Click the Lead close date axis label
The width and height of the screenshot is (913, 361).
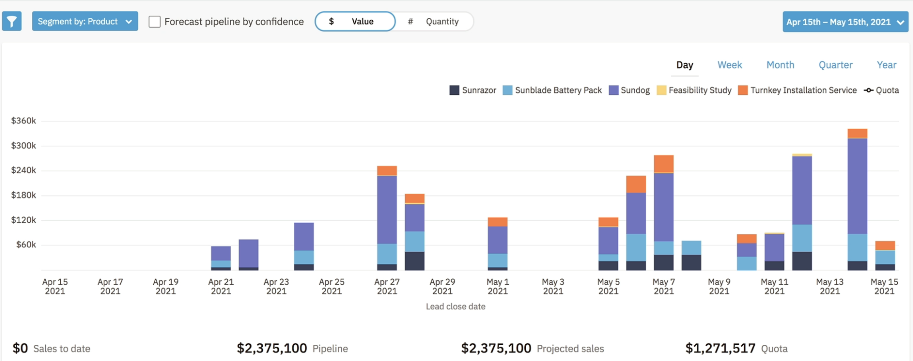tap(456, 306)
